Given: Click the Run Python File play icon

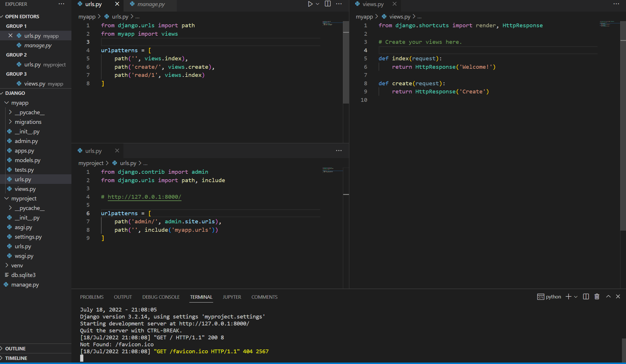Looking at the screenshot, I should 310,4.
